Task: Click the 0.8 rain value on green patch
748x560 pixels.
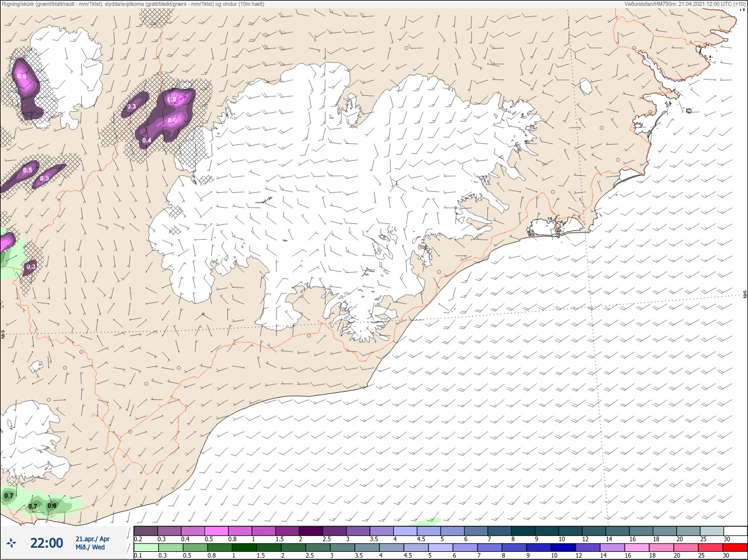Action: [52, 506]
